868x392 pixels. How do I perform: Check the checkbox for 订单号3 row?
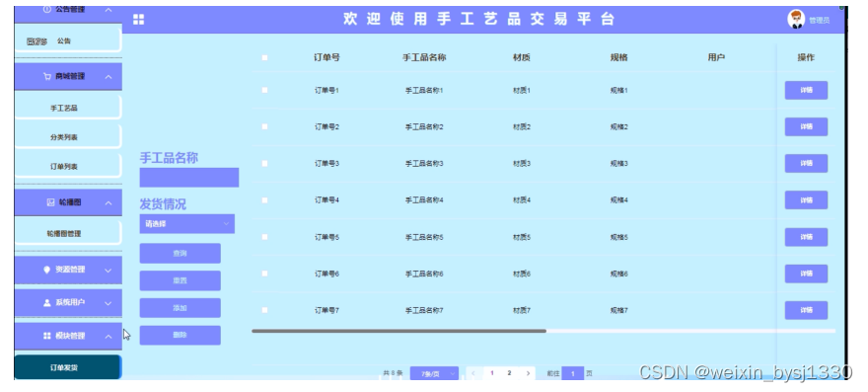264,163
